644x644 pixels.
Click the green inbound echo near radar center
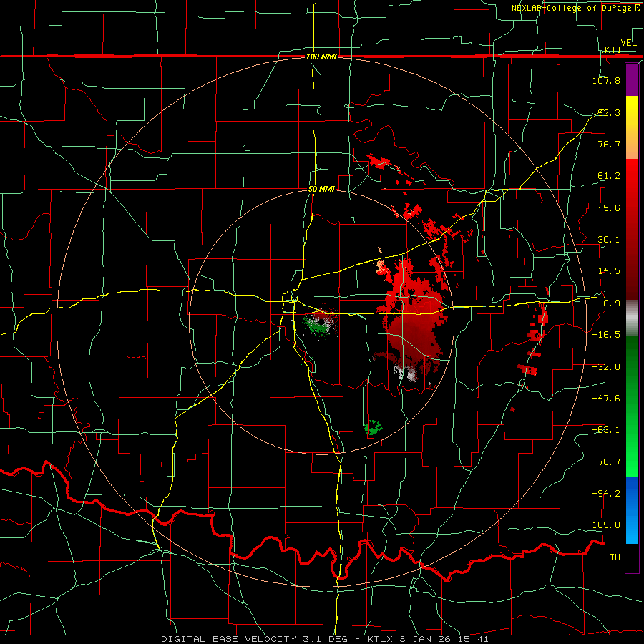click(318, 326)
